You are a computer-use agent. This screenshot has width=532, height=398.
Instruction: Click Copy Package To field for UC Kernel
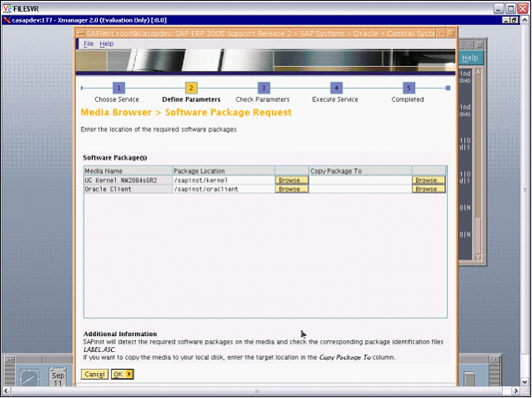click(x=360, y=180)
